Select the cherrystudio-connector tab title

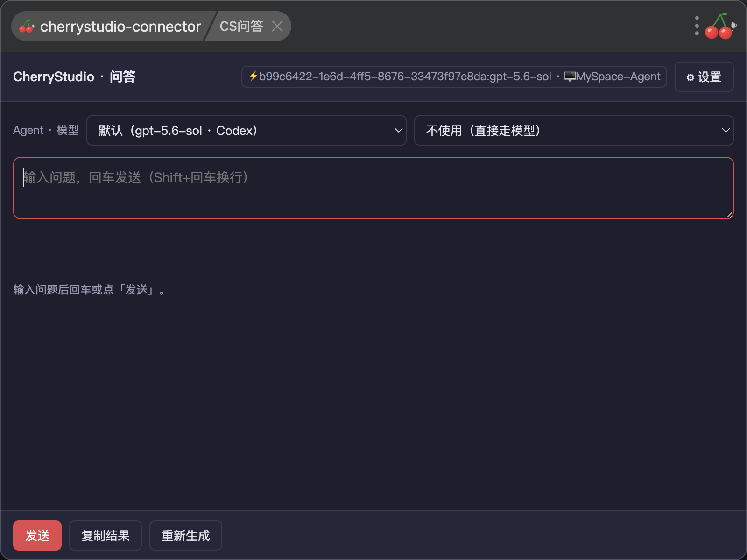[120, 27]
